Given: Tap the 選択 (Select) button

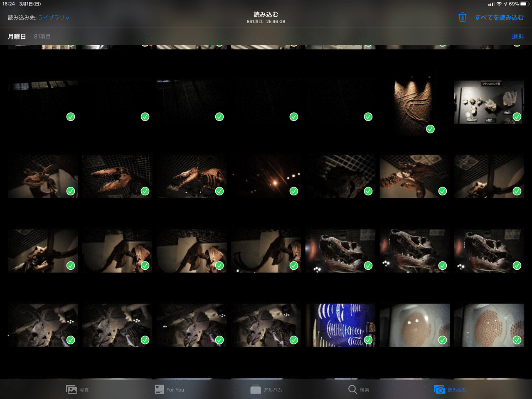Looking at the screenshot, I should click(x=517, y=36).
